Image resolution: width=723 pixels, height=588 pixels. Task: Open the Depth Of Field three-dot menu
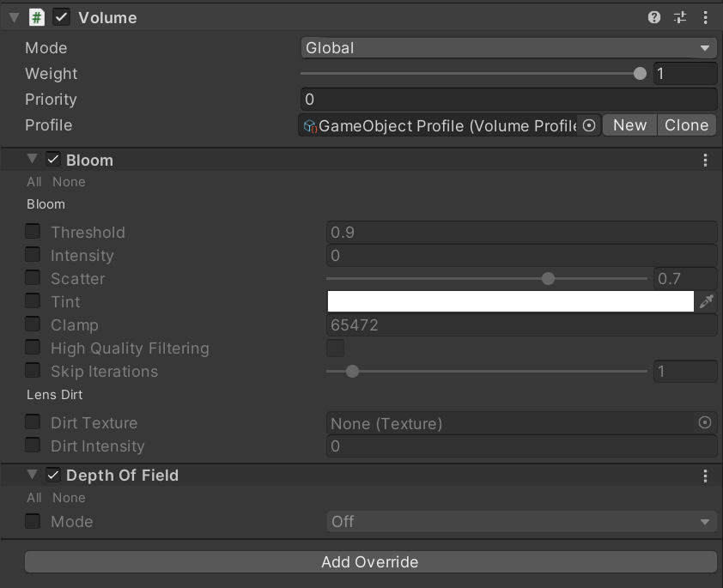tap(705, 476)
